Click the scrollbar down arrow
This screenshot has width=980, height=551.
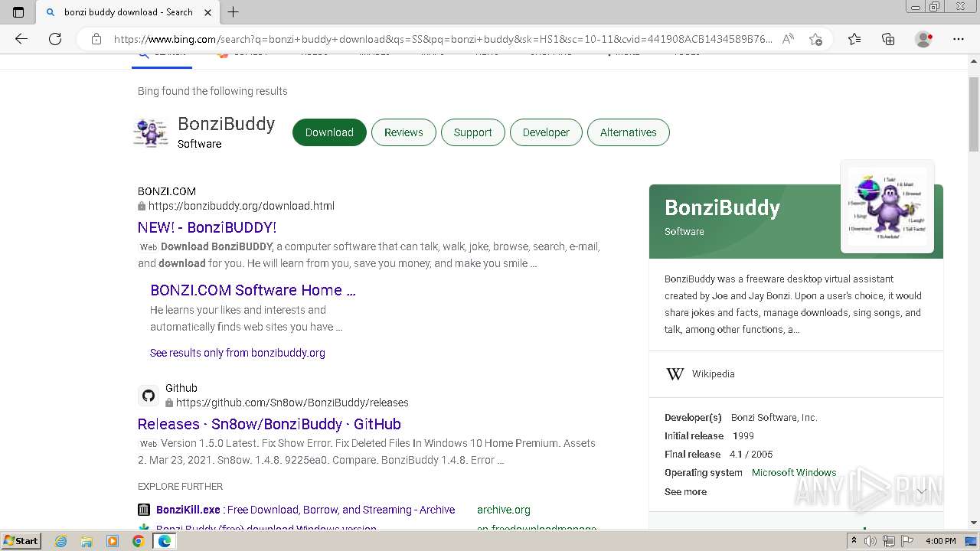click(974, 523)
